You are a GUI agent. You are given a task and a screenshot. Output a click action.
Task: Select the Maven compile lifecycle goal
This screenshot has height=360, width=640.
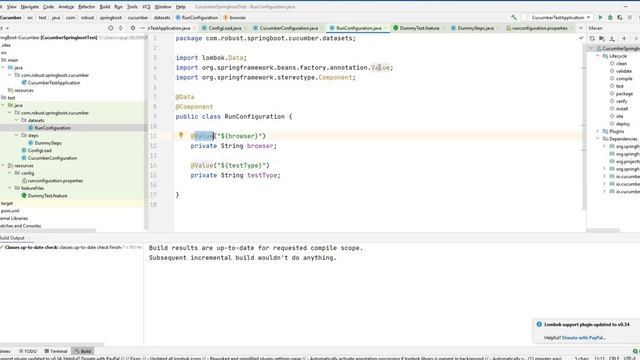coord(624,79)
